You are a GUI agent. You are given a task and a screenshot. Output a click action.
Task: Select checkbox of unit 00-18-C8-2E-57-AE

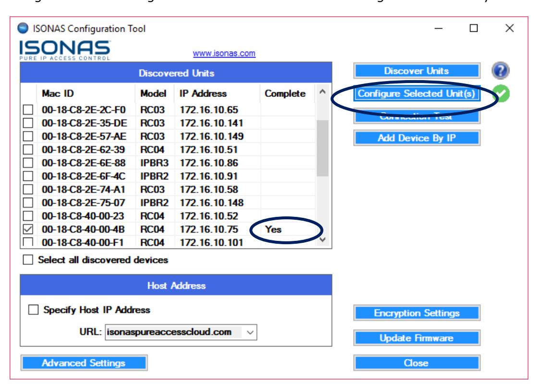pos(28,136)
